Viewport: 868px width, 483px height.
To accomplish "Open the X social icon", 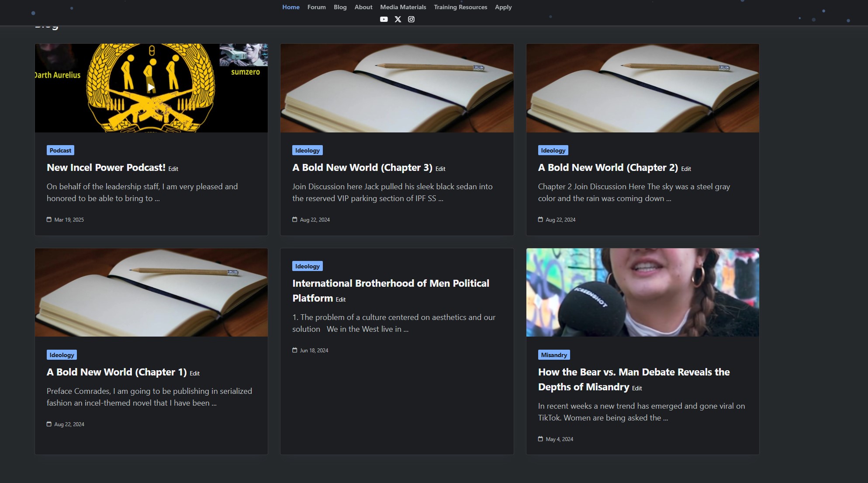I will (398, 19).
